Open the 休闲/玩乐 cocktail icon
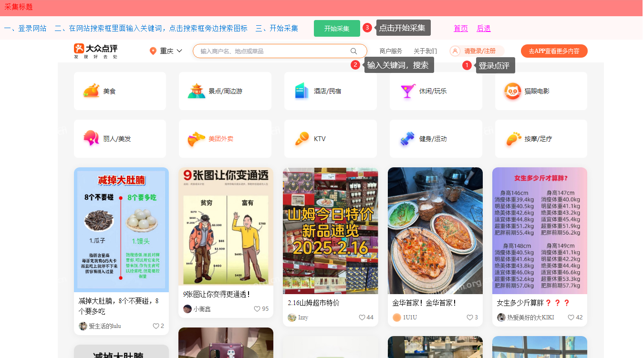Image resolution: width=644 pixels, height=358 pixels. 408,91
